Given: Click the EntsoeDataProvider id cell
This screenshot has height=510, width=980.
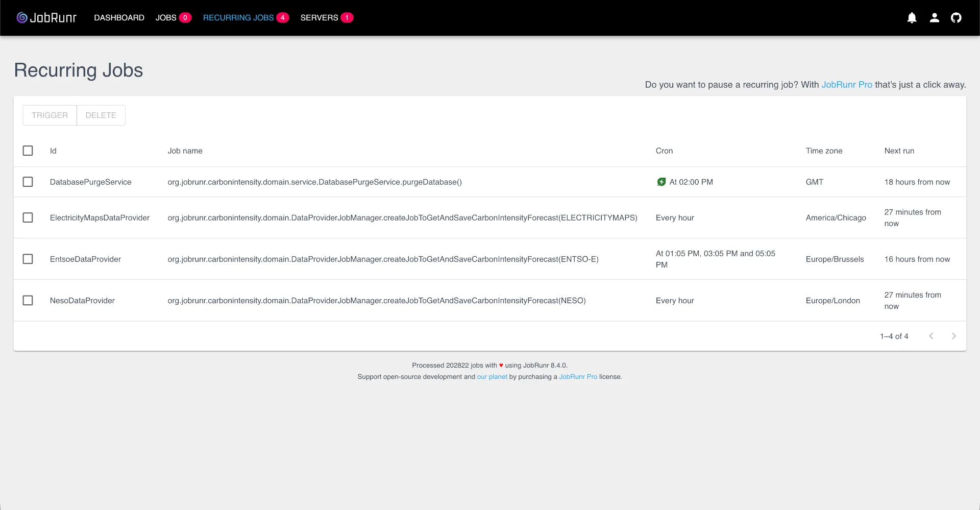Looking at the screenshot, I should (85, 259).
